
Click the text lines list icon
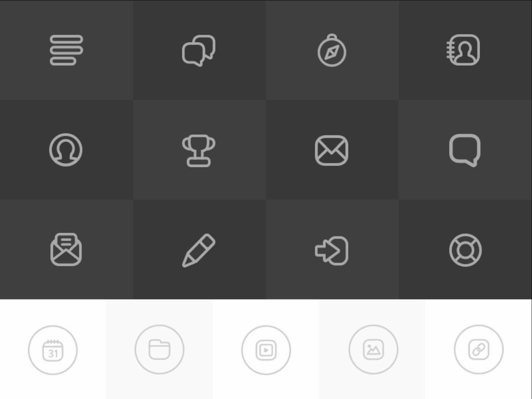tap(66, 50)
